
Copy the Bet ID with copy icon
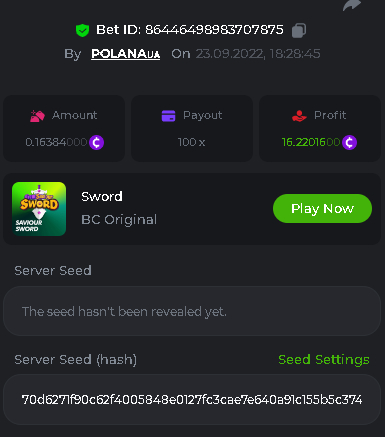pos(299,30)
